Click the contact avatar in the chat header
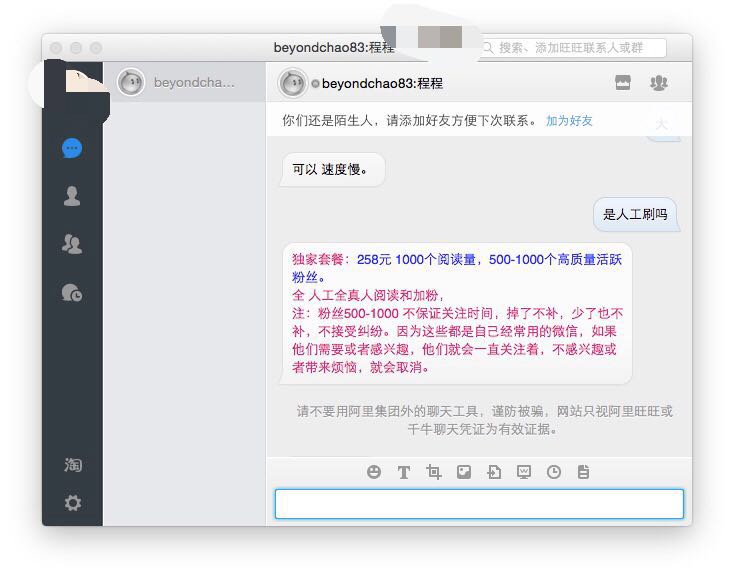Image resolution: width=734 pixels, height=576 pixels. [x=293, y=83]
